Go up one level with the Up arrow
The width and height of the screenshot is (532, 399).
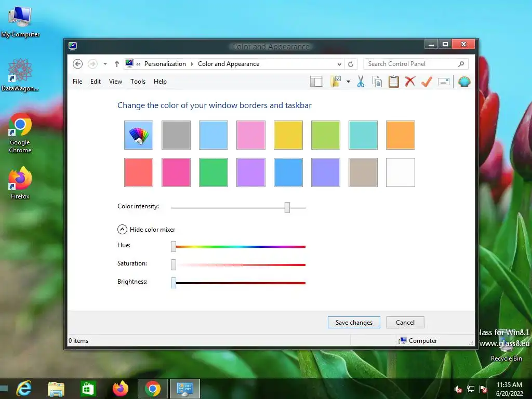click(x=117, y=64)
